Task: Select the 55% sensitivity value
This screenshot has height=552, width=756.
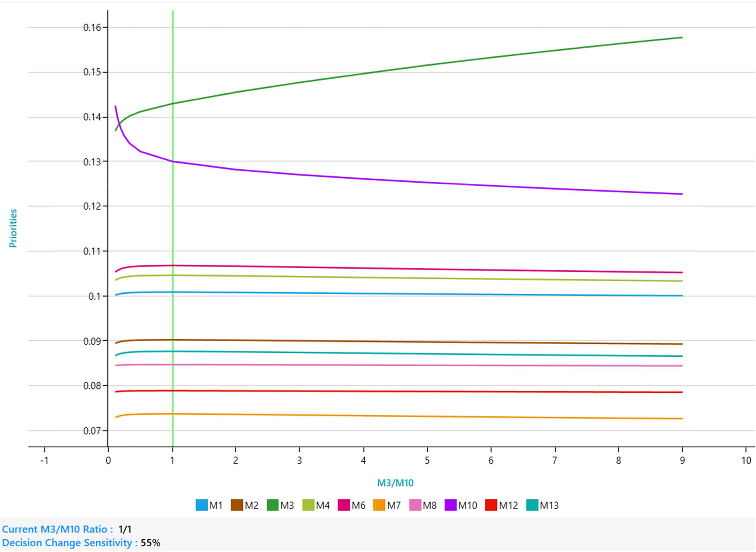Action: 150,542
